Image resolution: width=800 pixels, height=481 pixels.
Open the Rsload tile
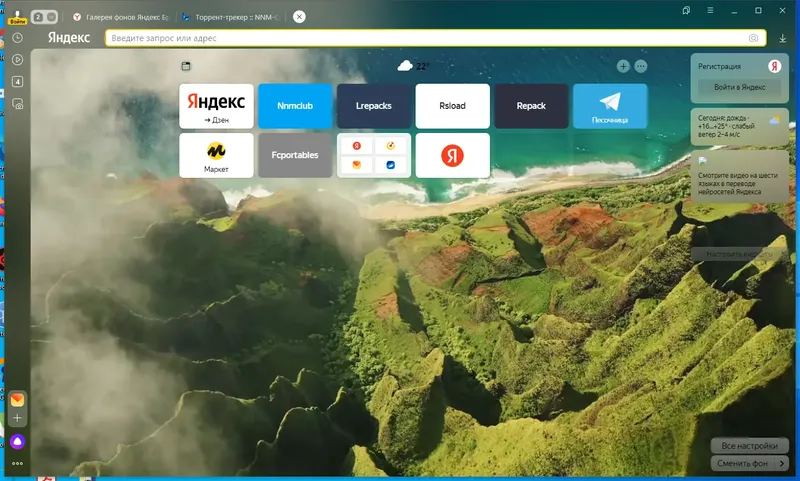click(453, 106)
